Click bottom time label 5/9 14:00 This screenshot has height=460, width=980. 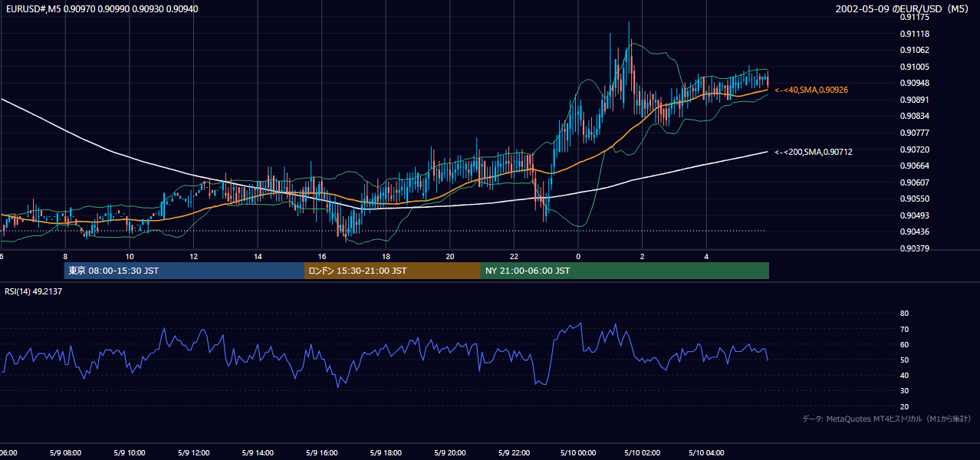(258, 453)
